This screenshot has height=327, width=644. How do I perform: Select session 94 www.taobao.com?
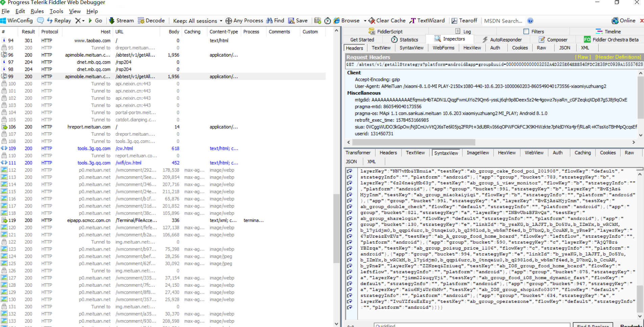[163, 40]
